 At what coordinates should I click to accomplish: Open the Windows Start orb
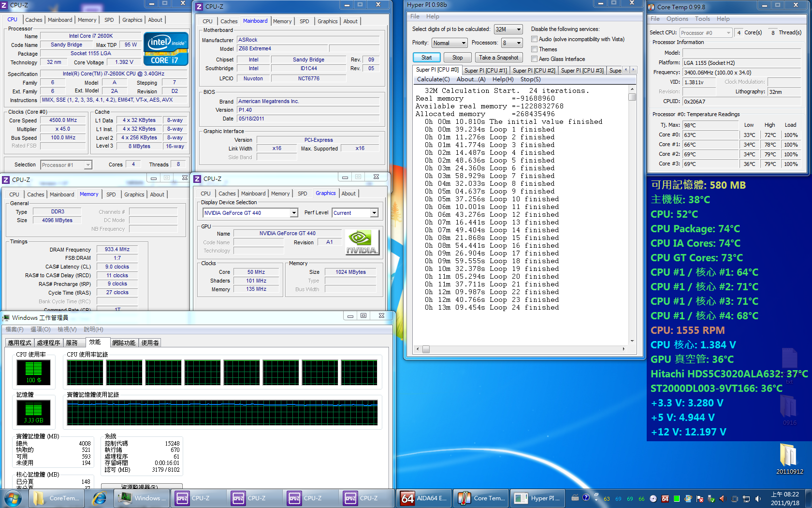[13, 498]
